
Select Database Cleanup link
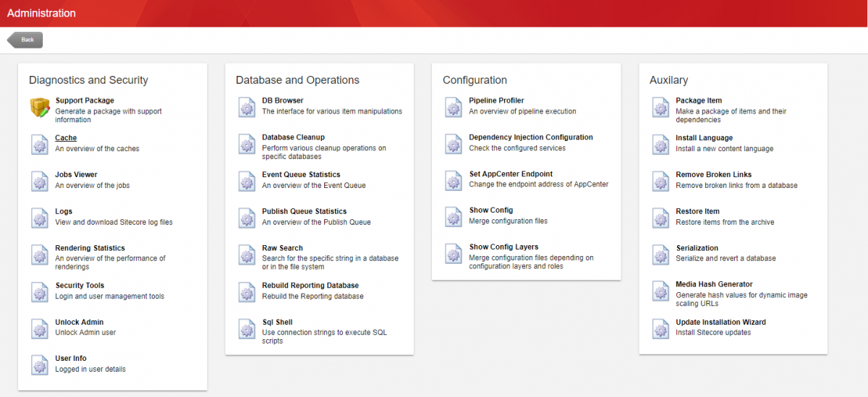(x=293, y=137)
